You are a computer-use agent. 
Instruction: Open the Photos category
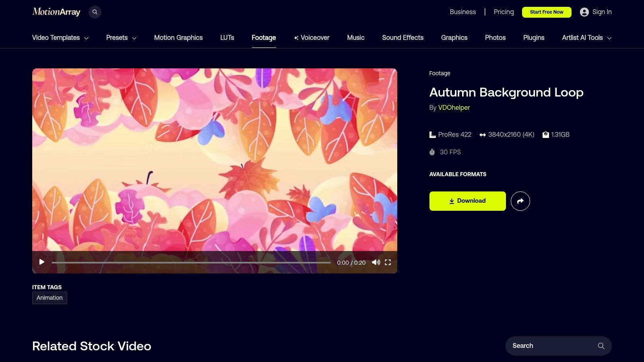[495, 37]
